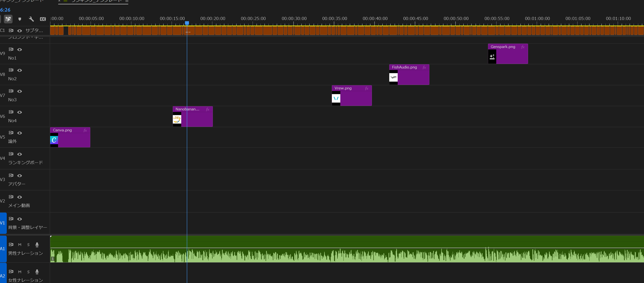Click the V1 track target button
The height and width of the screenshot is (283, 644).
tap(3, 223)
